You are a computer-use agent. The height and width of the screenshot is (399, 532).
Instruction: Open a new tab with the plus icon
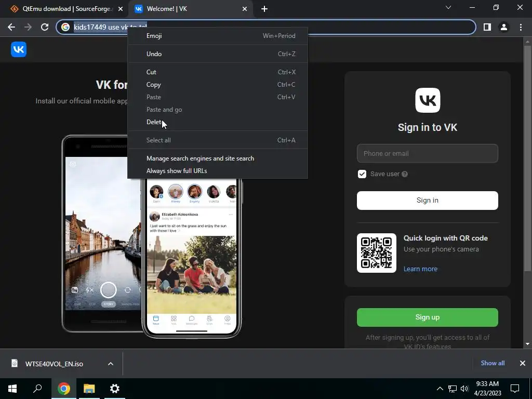[264, 9]
